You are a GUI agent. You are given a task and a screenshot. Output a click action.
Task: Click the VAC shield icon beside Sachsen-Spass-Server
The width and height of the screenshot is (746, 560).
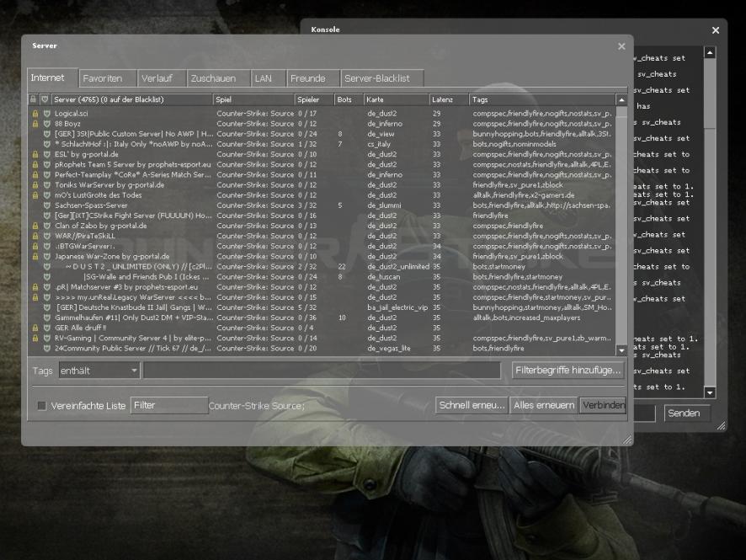pyautogui.click(x=46, y=205)
